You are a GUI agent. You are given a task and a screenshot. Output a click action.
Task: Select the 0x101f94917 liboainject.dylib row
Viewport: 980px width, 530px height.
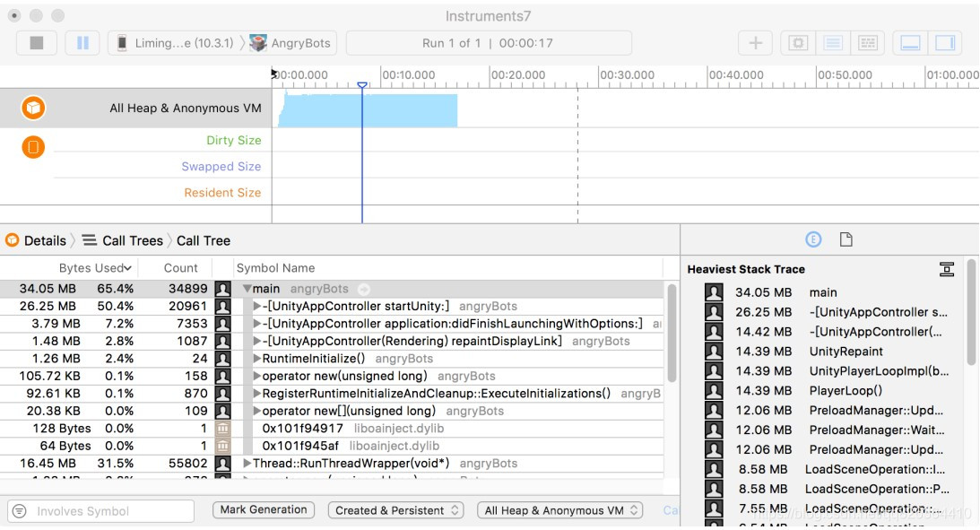tap(332, 429)
